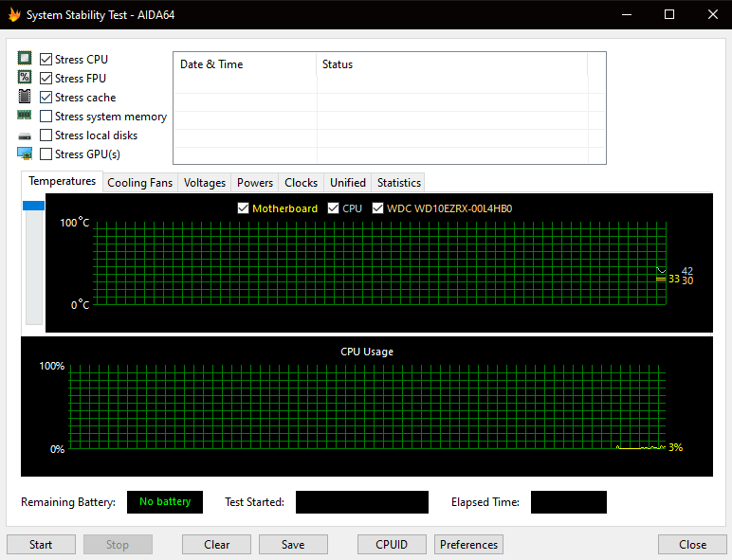Click the CPU Usage graph title
Screen dimensions: 732x560
367,352
